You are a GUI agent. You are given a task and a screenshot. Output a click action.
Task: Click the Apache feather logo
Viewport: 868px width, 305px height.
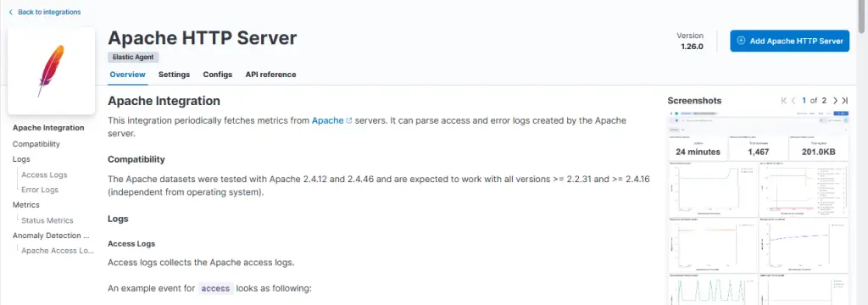click(51, 71)
